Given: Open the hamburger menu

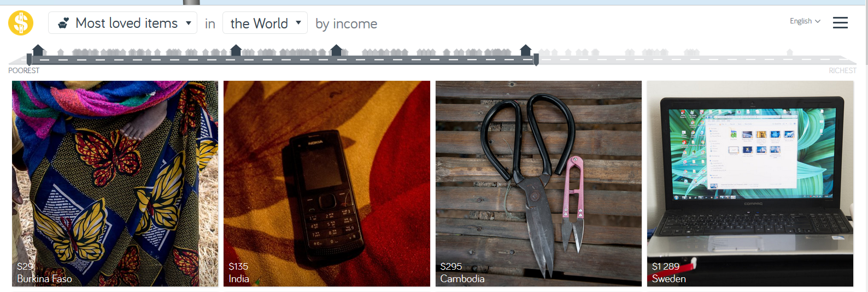Looking at the screenshot, I should (840, 22).
